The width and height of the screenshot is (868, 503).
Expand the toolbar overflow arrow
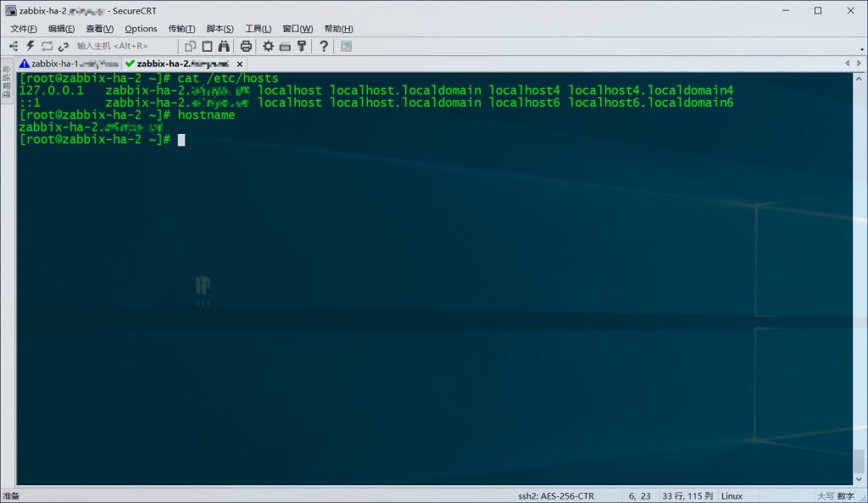(x=862, y=50)
